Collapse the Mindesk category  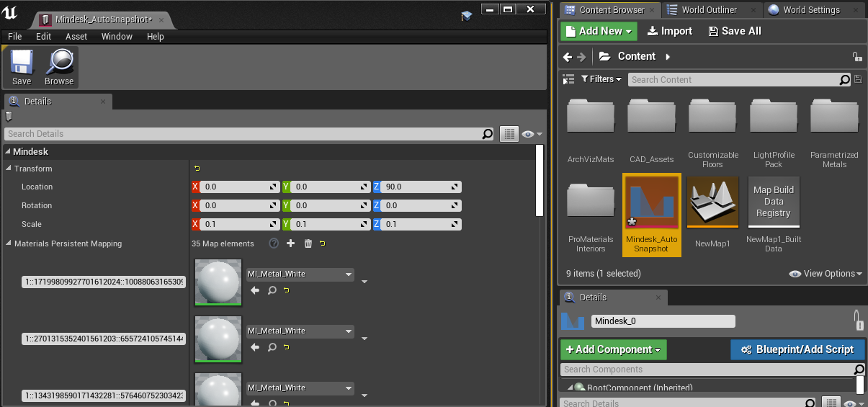pos(7,152)
